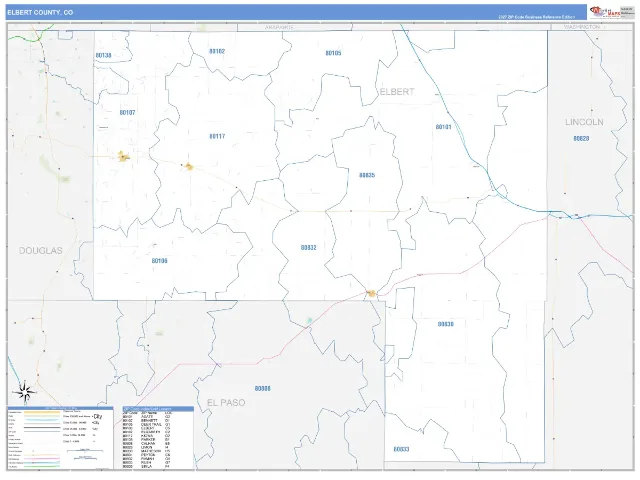The height and width of the screenshot is (480, 640).
Task: Click ZIP code label 80833
Action: (x=401, y=449)
